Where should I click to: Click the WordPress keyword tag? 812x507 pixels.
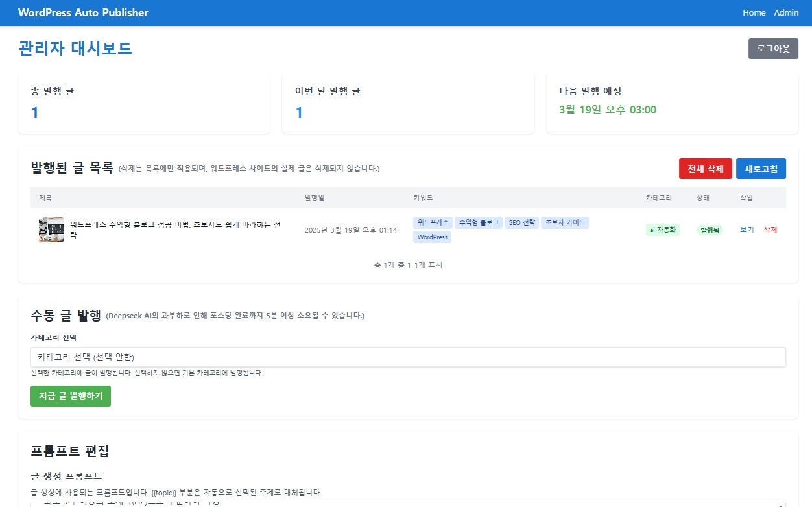pyautogui.click(x=432, y=237)
